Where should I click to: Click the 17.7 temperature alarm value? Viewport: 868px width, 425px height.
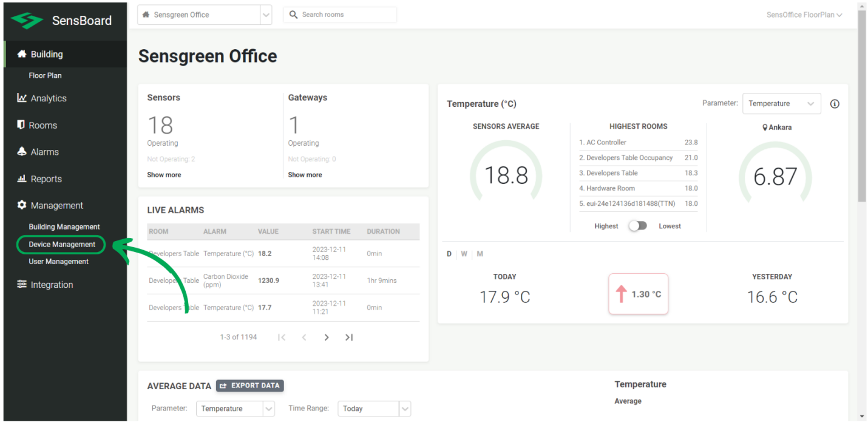pyautogui.click(x=265, y=308)
